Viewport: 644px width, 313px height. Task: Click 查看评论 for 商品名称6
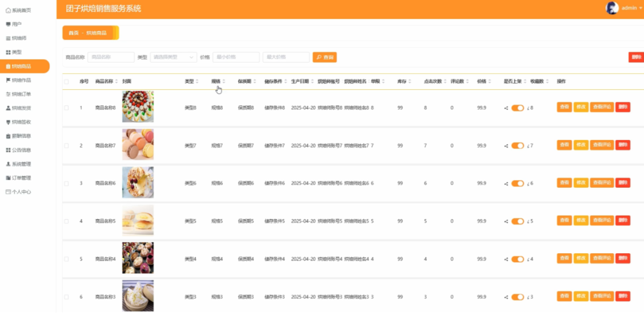(602, 183)
